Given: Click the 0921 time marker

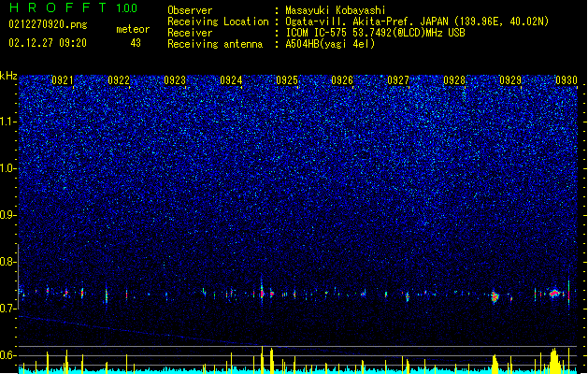Looking at the screenshot, I should point(63,80).
